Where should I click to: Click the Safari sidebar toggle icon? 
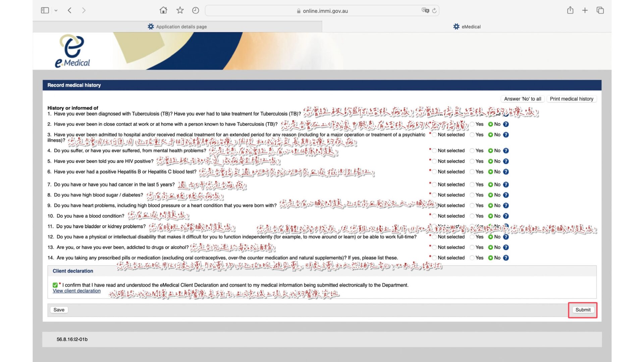[45, 10]
